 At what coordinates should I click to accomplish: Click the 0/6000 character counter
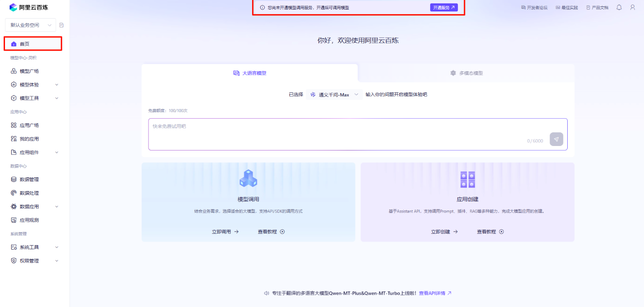tap(535, 141)
